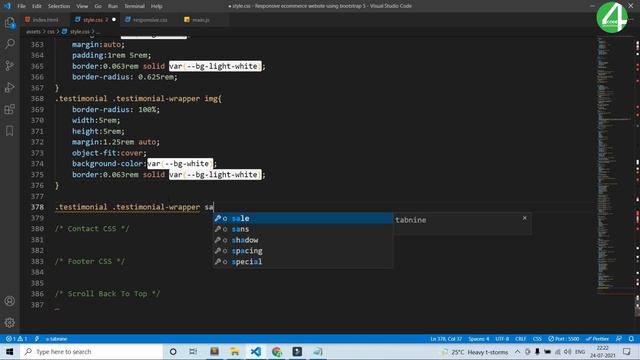Click CRLF end-of-line status item

pyautogui.click(x=520, y=339)
